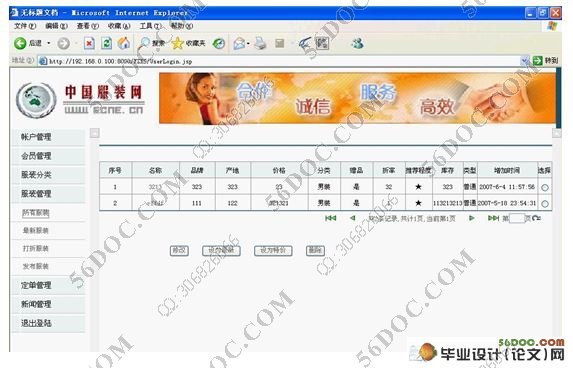Open the 收藏夹 favorites star button
The height and width of the screenshot is (368, 573).
(x=188, y=43)
